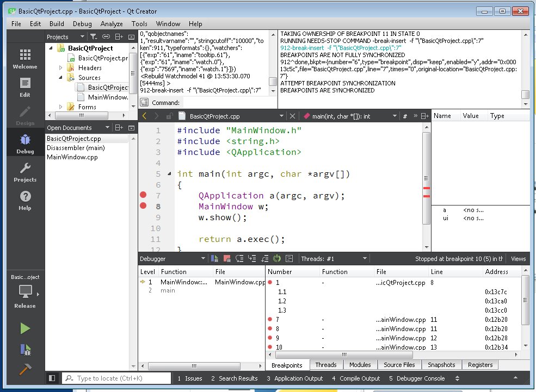Expand the Forms folder
This screenshot has width=536, height=392.
[61, 107]
